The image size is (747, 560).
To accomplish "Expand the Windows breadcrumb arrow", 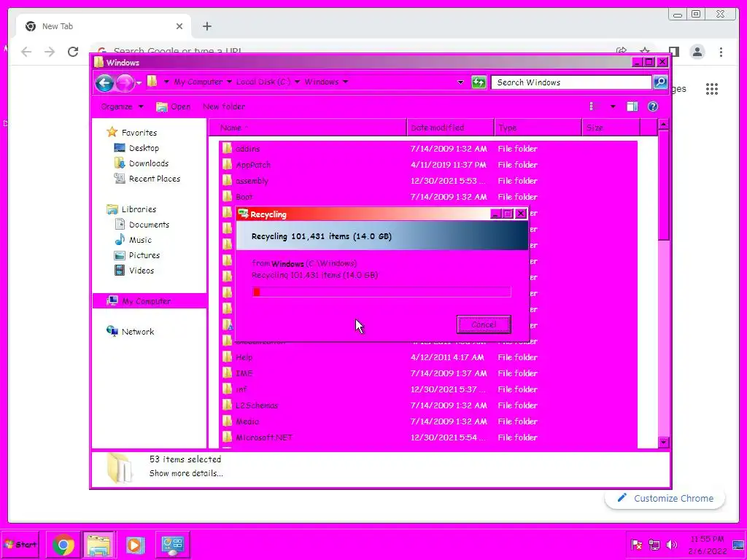I will [x=345, y=82].
